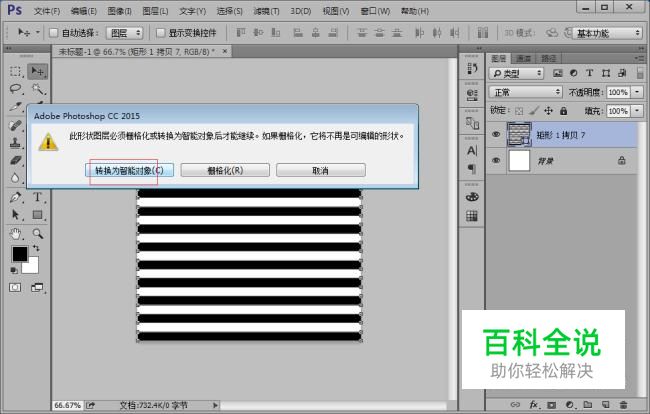The image size is (650, 414).
Task: Open the tool preset picker arrow
Action: pos(38,32)
